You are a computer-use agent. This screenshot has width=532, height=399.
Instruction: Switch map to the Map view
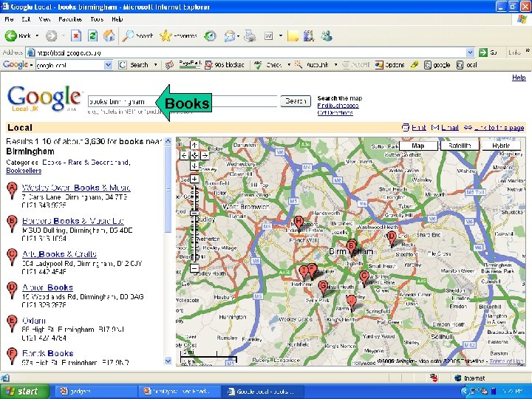[x=418, y=146]
